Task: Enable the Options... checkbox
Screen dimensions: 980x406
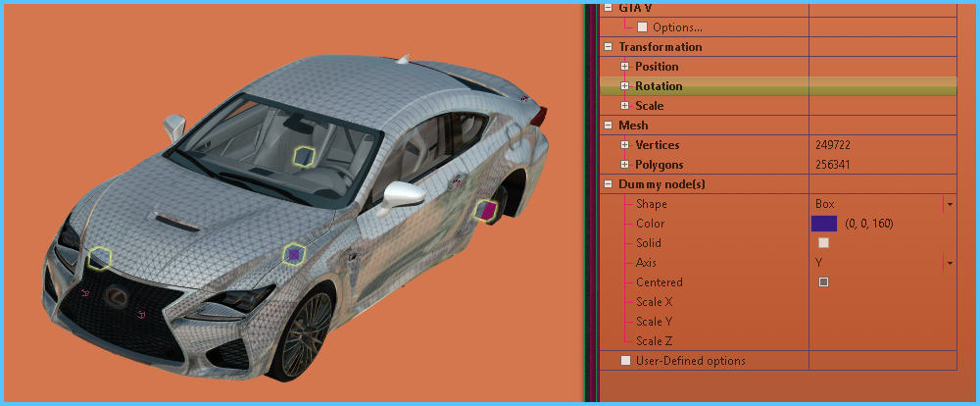Action: tap(643, 27)
